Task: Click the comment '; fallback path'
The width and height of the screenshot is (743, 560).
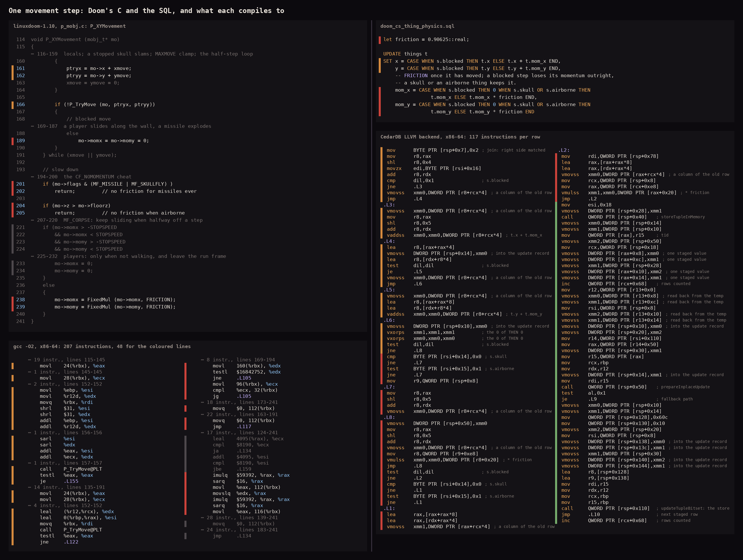Action: (674, 399)
